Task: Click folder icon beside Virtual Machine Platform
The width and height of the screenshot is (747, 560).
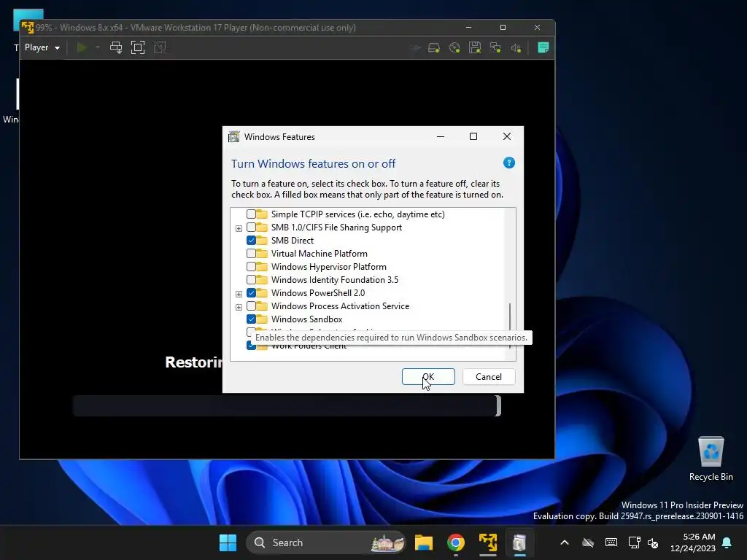Action: [x=262, y=253]
